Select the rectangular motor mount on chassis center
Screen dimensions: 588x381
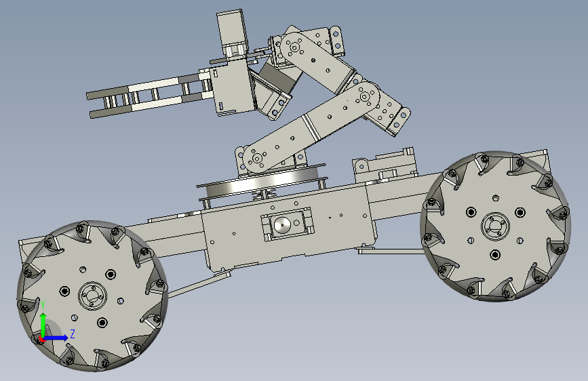click(288, 224)
